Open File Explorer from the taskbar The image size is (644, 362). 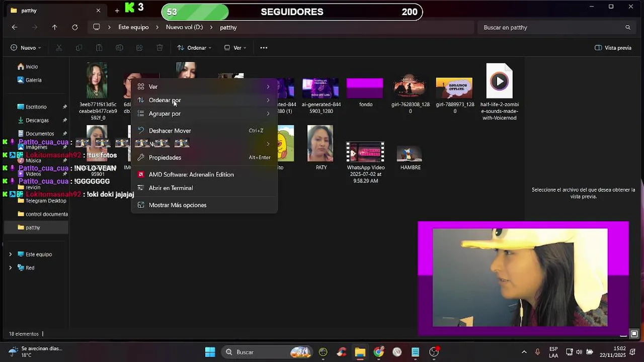coord(360,352)
